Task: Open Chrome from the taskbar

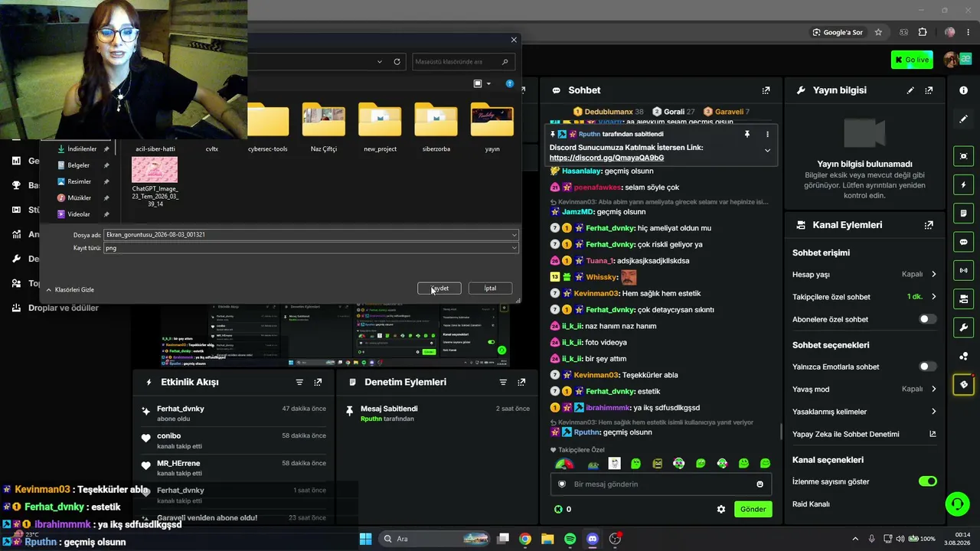Action: (x=525, y=539)
